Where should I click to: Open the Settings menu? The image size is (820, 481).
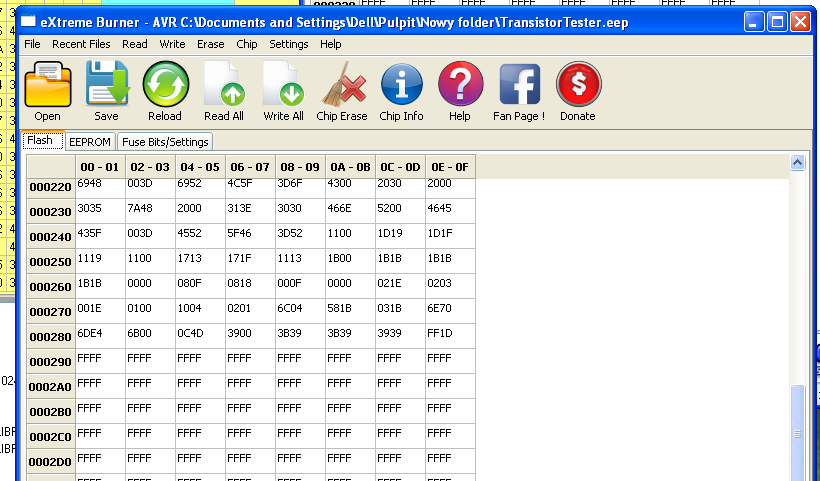pyautogui.click(x=289, y=44)
